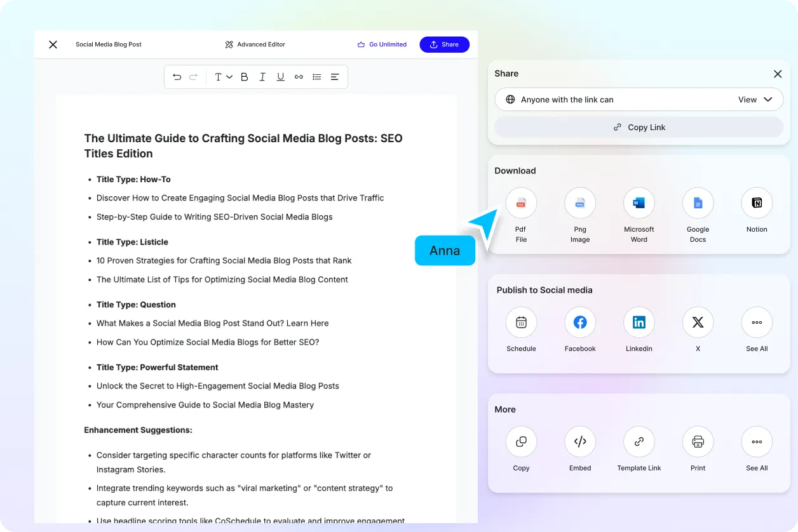Export the content to Notion
The height and width of the screenshot is (532, 798).
[x=756, y=203]
